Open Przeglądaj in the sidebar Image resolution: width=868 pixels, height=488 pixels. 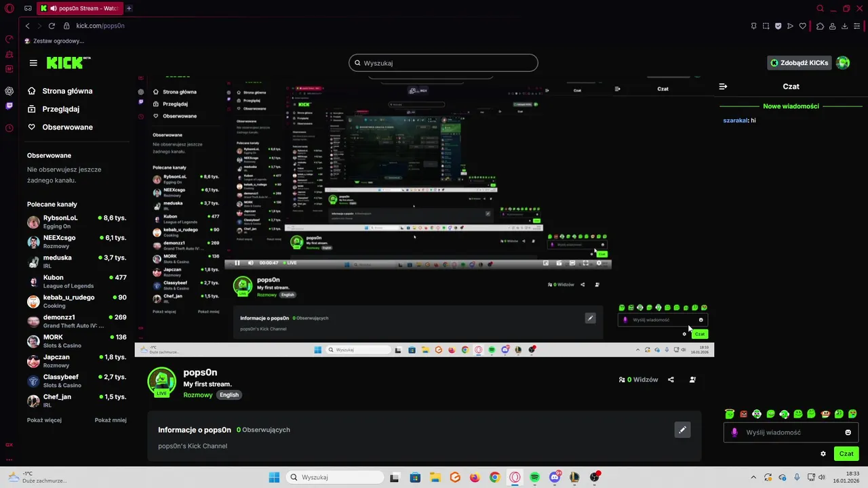[53, 109]
